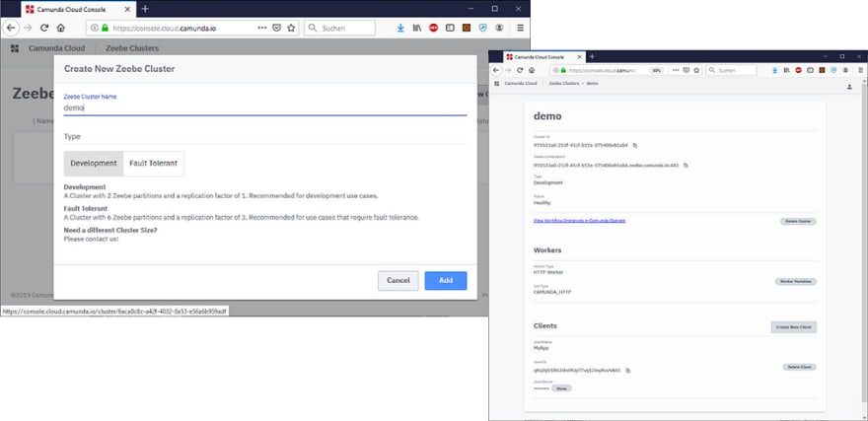Screen dimensions: 868x421
Task: Click the Worker Variables button
Action: click(795, 282)
